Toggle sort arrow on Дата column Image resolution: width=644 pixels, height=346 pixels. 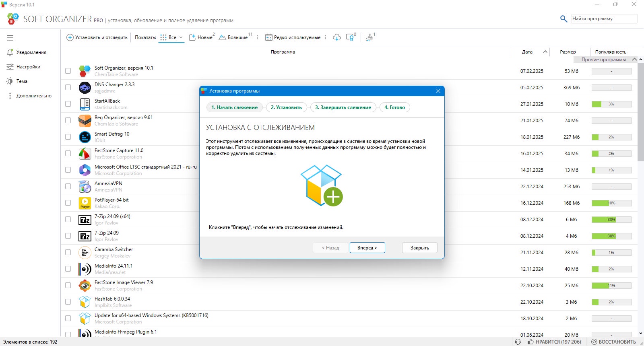coord(545,52)
